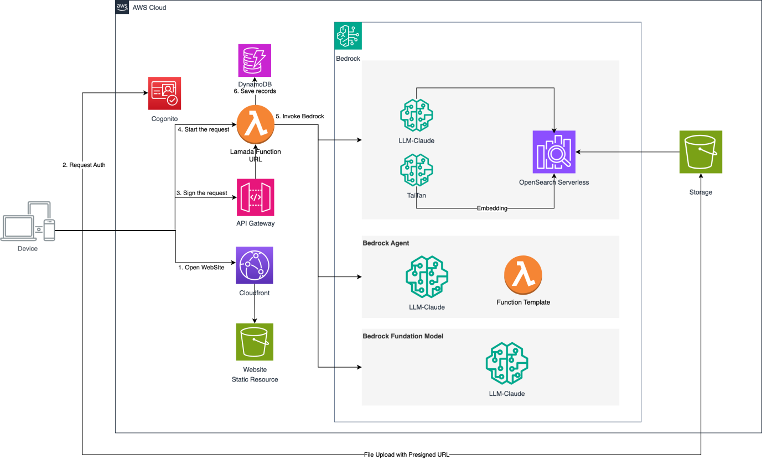This screenshot has height=460, width=762.
Task: Click the 'AWS Cloud' label
Action: tap(149, 7)
